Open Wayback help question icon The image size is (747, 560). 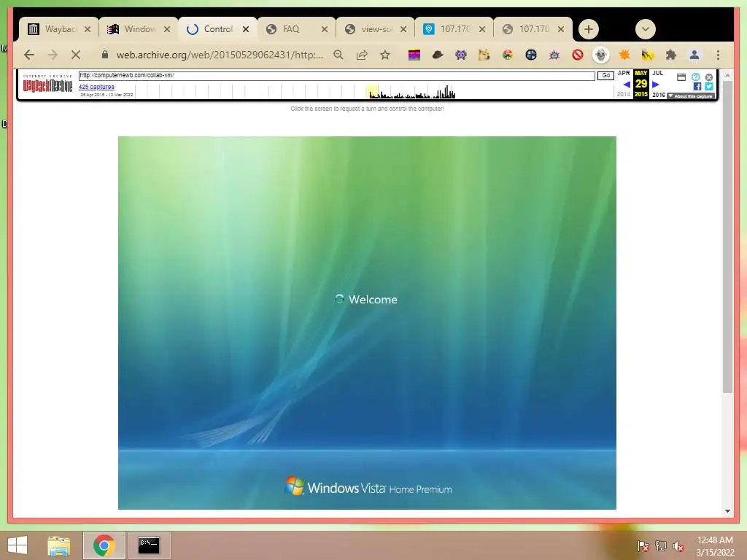(695, 77)
